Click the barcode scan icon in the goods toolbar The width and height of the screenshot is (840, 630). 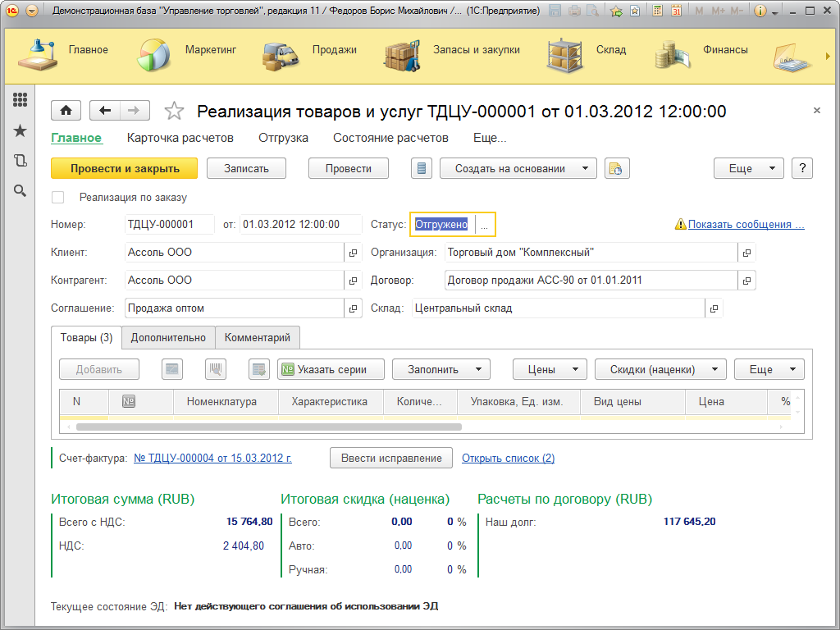click(x=217, y=369)
